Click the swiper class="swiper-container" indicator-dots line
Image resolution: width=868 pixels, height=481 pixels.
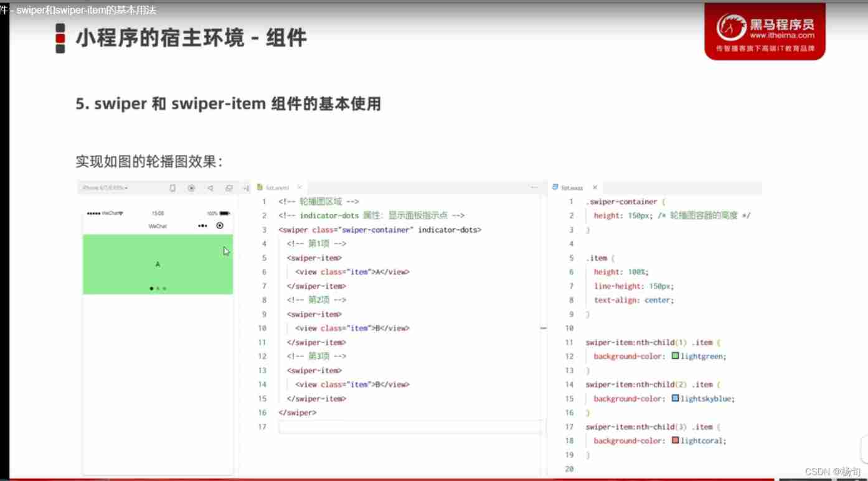click(x=380, y=230)
